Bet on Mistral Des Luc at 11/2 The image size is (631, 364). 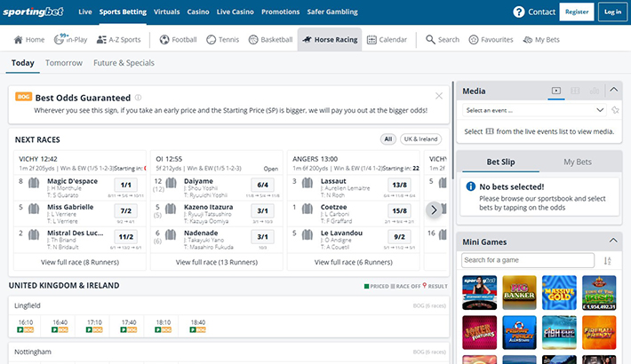coord(126,236)
